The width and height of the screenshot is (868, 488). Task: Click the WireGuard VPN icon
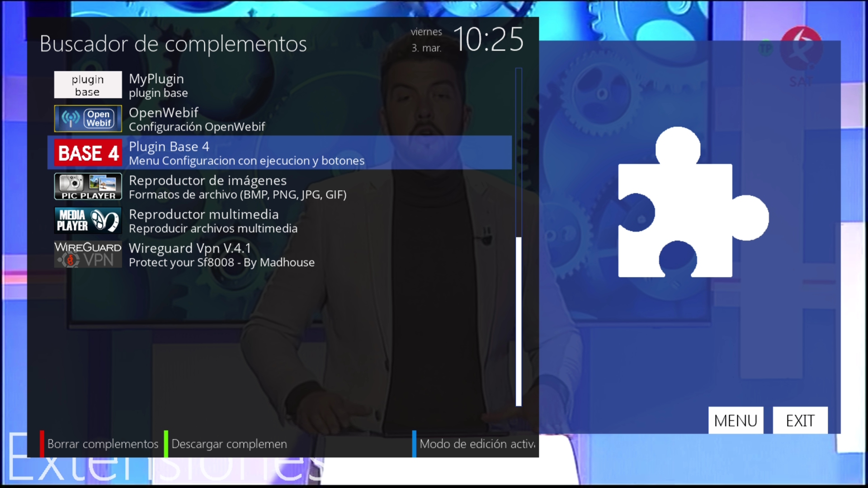click(x=88, y=254)
